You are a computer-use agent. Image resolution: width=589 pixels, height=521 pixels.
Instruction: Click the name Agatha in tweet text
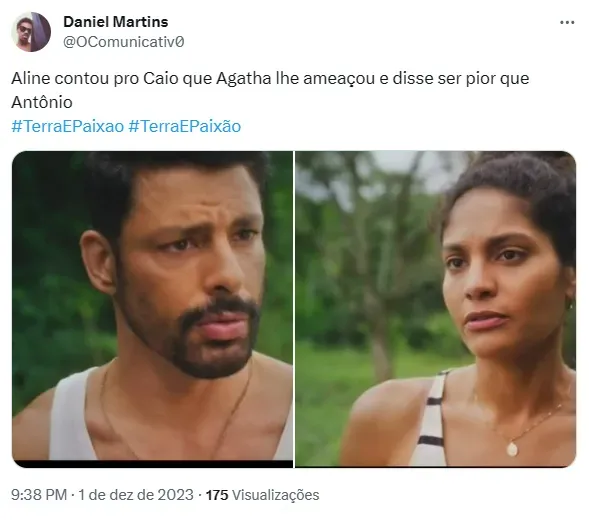pos(243,79)
